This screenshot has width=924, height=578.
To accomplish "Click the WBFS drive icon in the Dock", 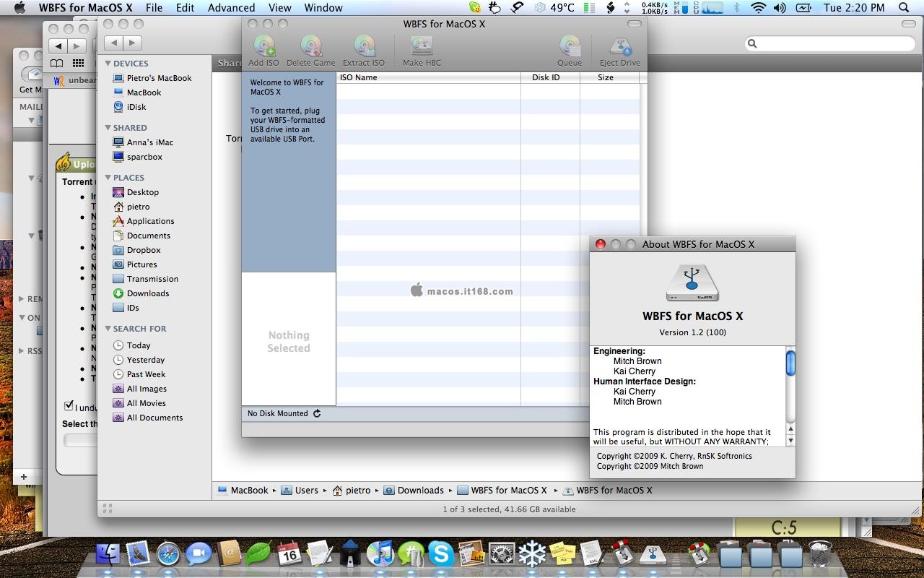I will [653, 553].
